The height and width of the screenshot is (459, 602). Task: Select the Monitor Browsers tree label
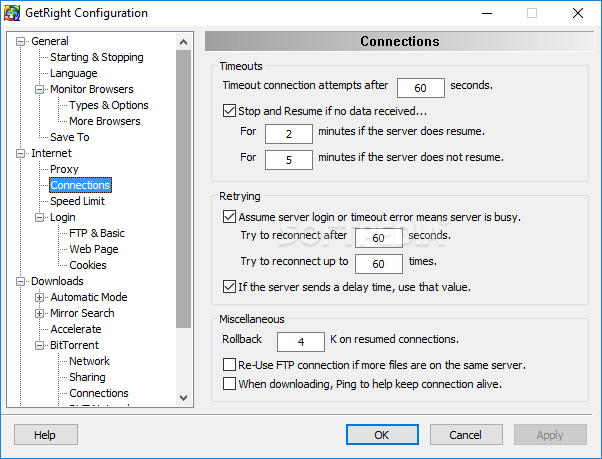(x=92, y=89)
